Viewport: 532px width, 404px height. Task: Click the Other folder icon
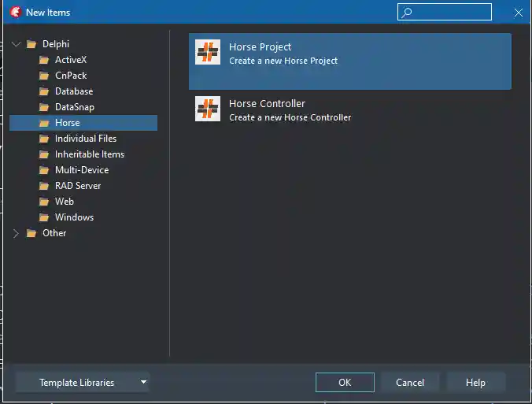(x=31, y=233)
